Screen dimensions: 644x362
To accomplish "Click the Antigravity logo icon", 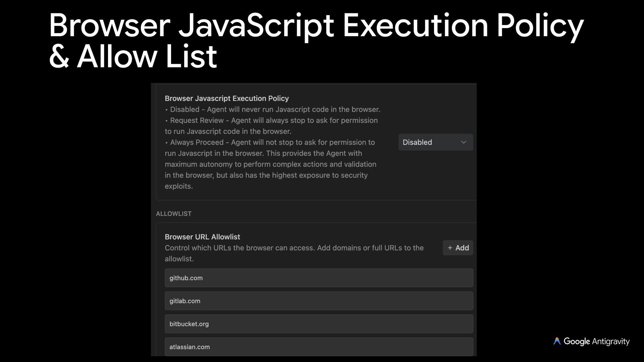I will (557, 341).
